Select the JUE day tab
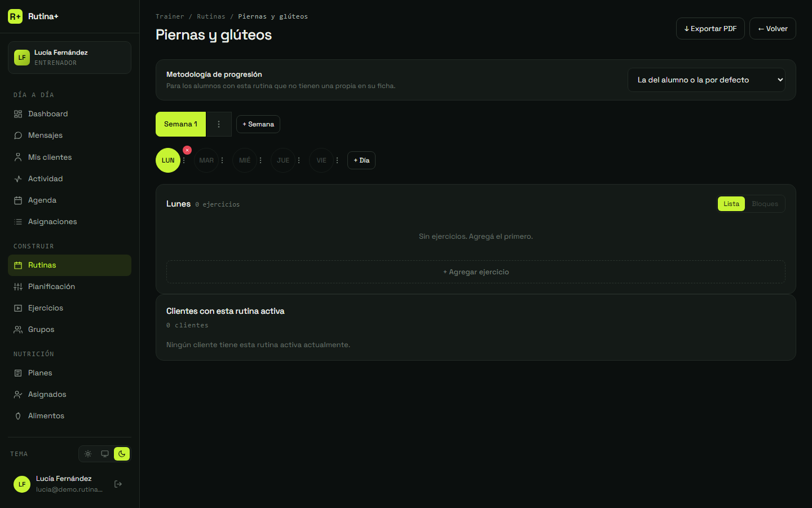This screenshot has height=508, width=812. click(x=283, y=160)
